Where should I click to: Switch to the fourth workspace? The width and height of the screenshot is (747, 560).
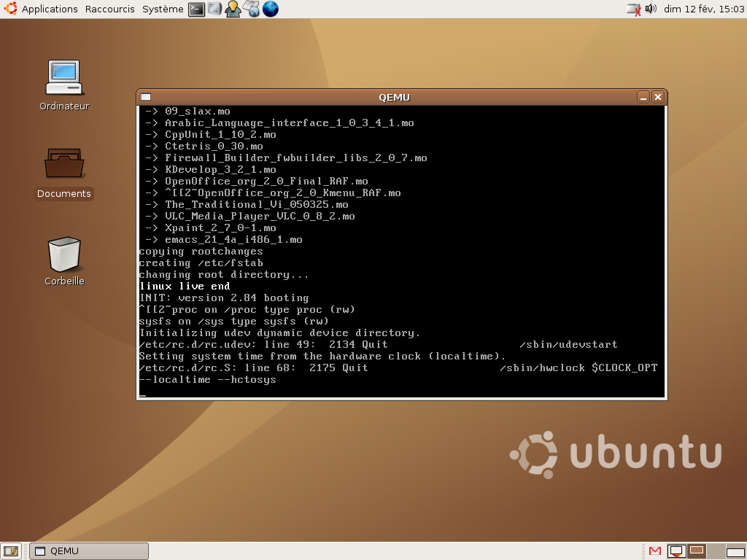pyautogui.click(x=735, y=551)
